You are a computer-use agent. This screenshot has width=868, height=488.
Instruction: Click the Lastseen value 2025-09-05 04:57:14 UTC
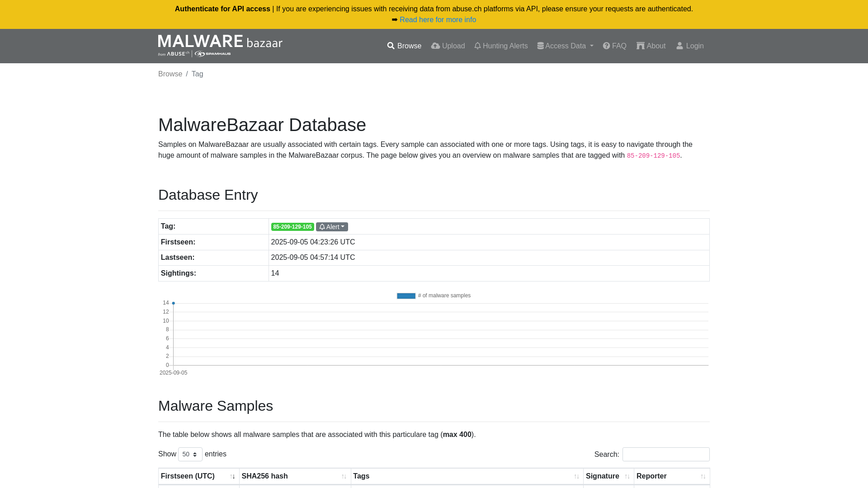point(313,258)
